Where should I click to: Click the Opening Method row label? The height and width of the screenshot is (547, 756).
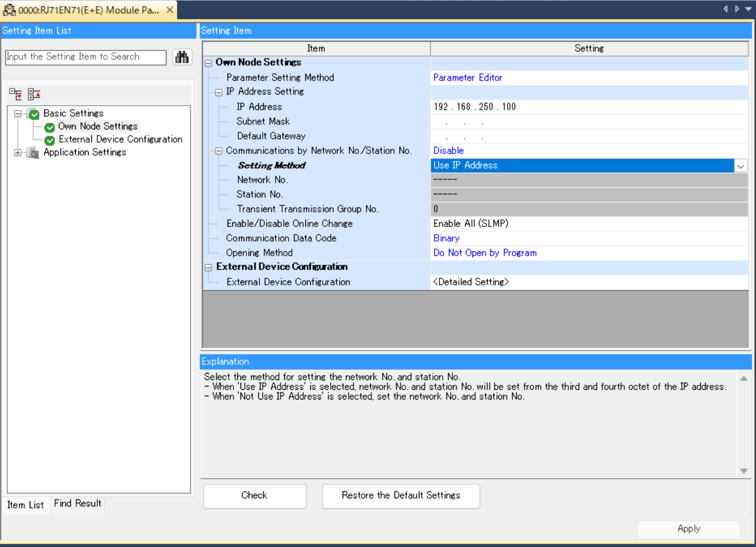(259, 253)
